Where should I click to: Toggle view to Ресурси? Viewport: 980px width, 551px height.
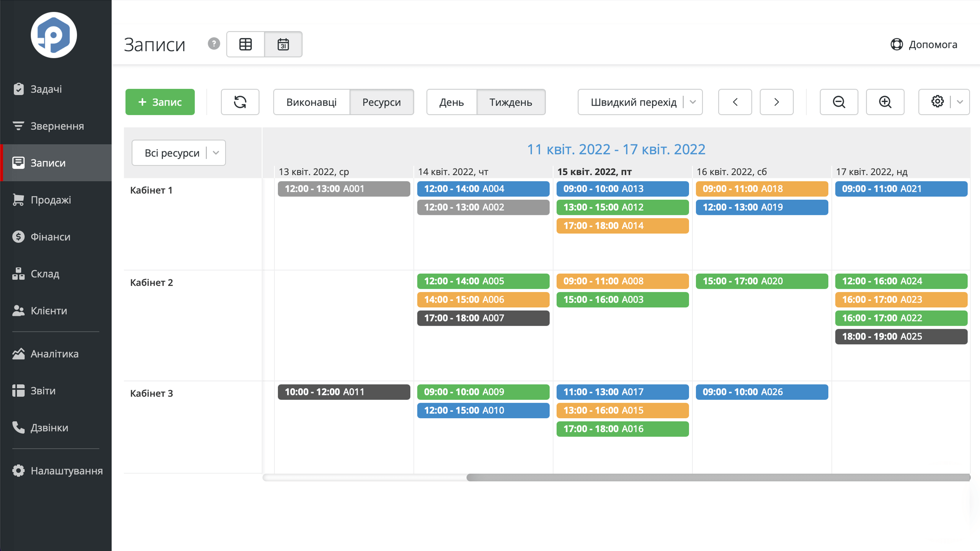pos(382,102)
